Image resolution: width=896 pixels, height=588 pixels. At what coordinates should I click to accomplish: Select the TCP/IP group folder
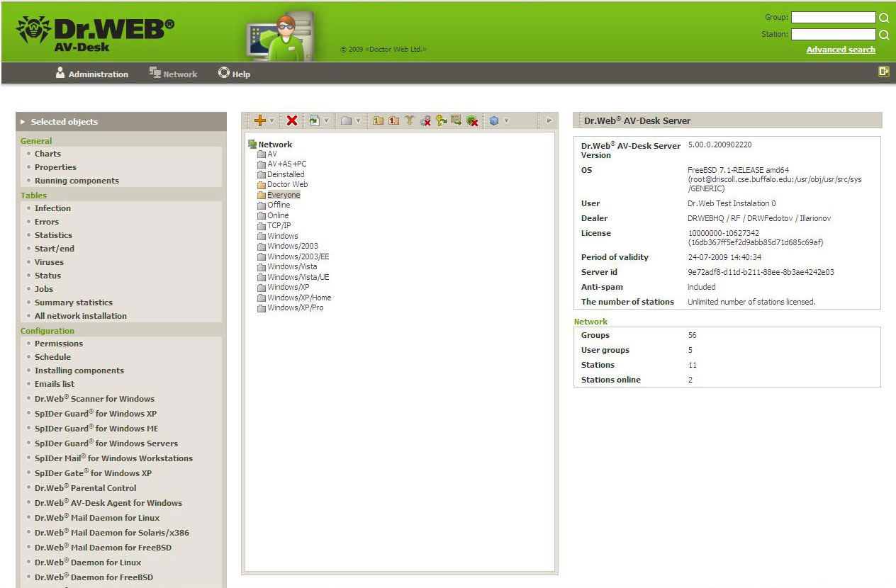coord(274,225)
